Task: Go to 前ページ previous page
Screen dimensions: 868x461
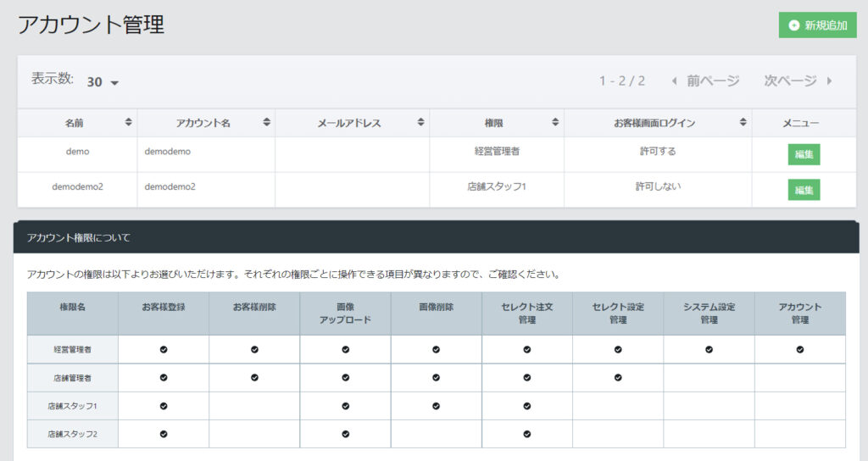Action: (704, 81)
